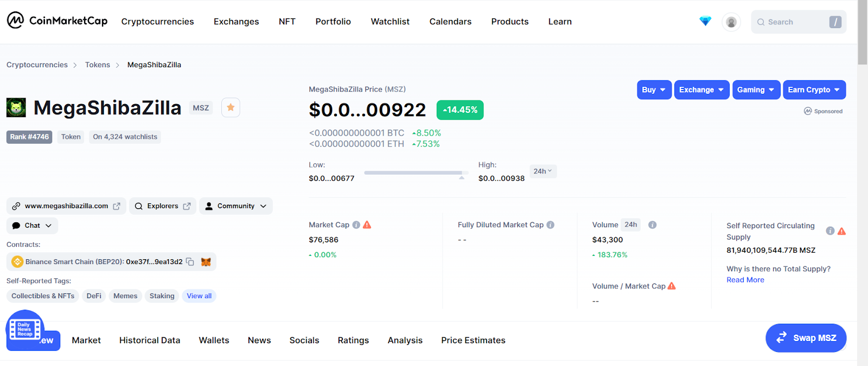868x366 pixels.
Task: Open www.megashibazilla.com website link
Action: (66, 206)
